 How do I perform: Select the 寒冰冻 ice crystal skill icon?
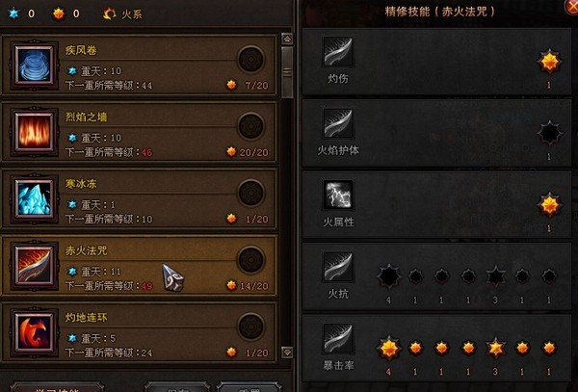[34, 199]
